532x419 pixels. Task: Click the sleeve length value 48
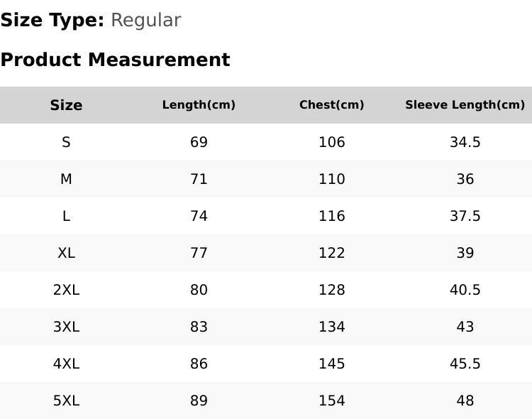pyautogui.click(x=465, y=401)
